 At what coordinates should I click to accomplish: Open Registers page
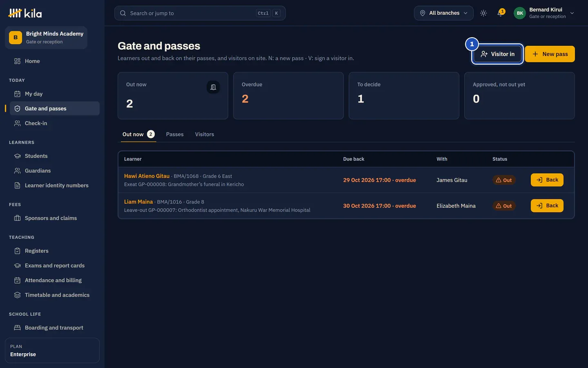coord(55,251)
